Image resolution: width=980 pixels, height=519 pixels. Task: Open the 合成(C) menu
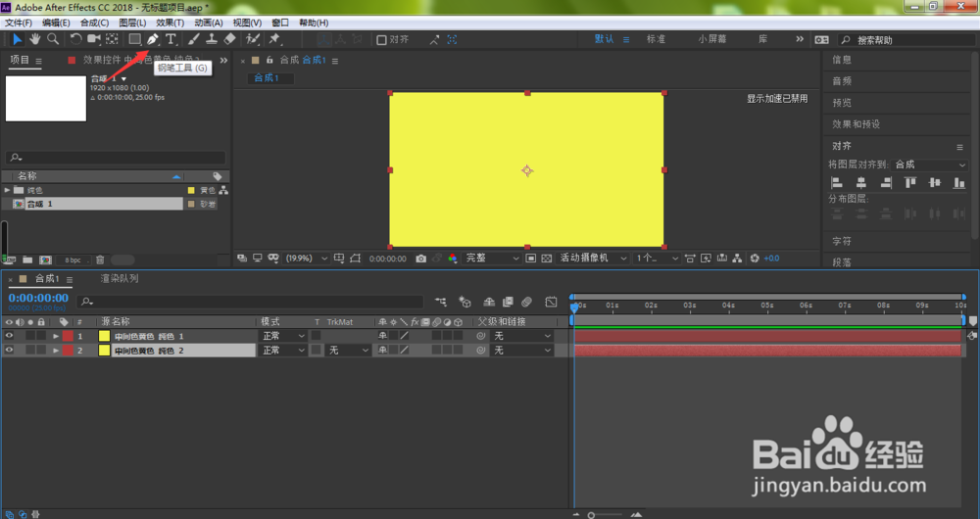(x=94, y=23)
